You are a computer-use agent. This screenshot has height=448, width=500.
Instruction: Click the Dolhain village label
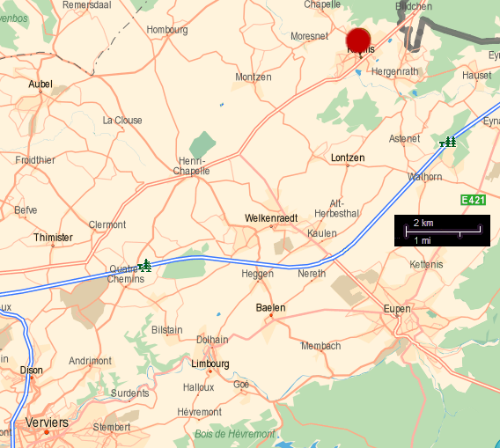tap(212, 340)
